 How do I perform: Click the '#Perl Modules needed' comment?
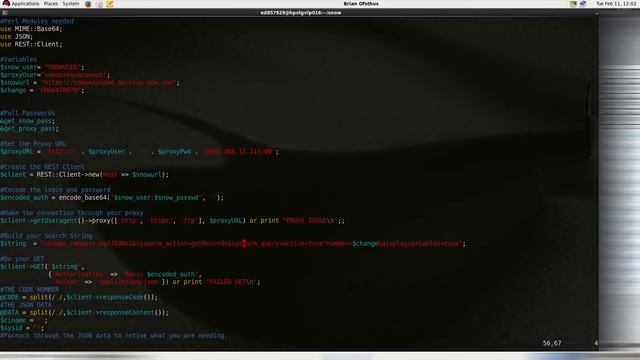click(x=37, y=21)
